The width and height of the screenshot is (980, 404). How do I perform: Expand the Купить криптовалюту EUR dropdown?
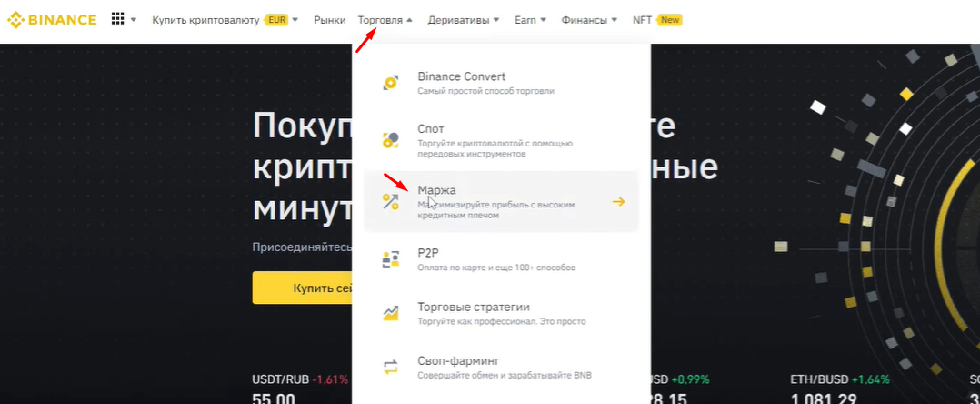(x=225, y=20)
